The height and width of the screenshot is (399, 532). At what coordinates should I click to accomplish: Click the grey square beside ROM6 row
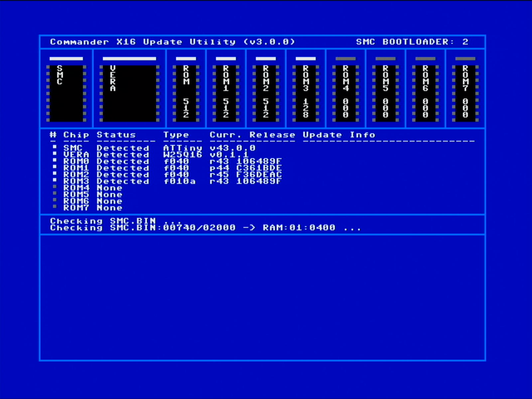55,200
